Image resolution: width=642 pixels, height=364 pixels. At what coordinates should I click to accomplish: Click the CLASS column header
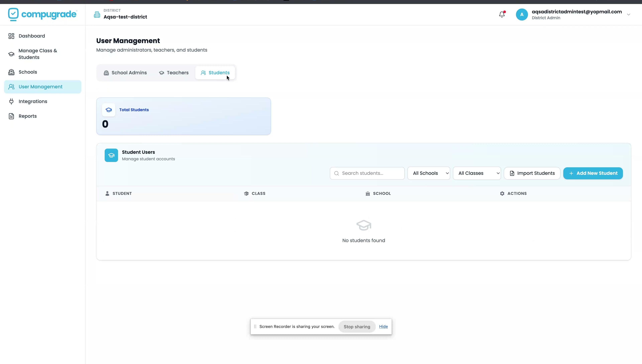[x=258, y=194]
